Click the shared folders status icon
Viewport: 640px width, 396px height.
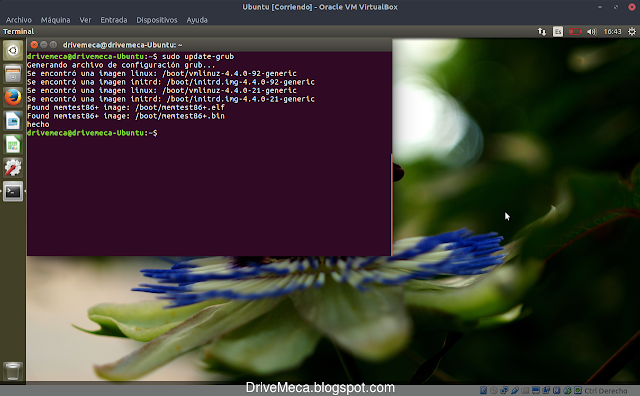tap(525, 391)
